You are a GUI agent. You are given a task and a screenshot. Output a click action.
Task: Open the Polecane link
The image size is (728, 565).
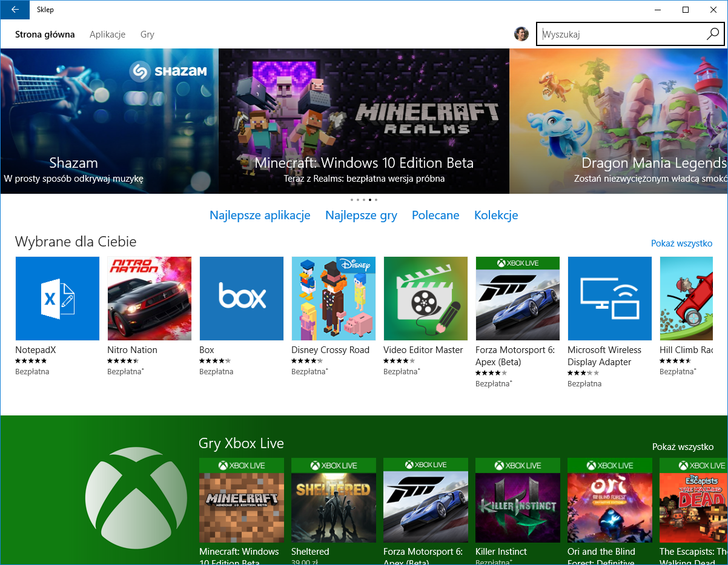[x=435, y=215]
